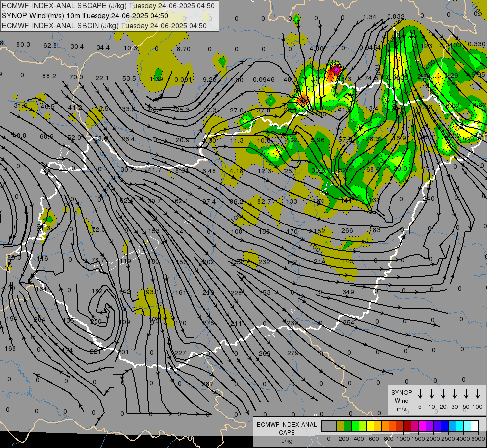This screenshot has width=487, height=448.
Task: Click the wind legend arrow labeled 5
Action: (x=420, y=394)
